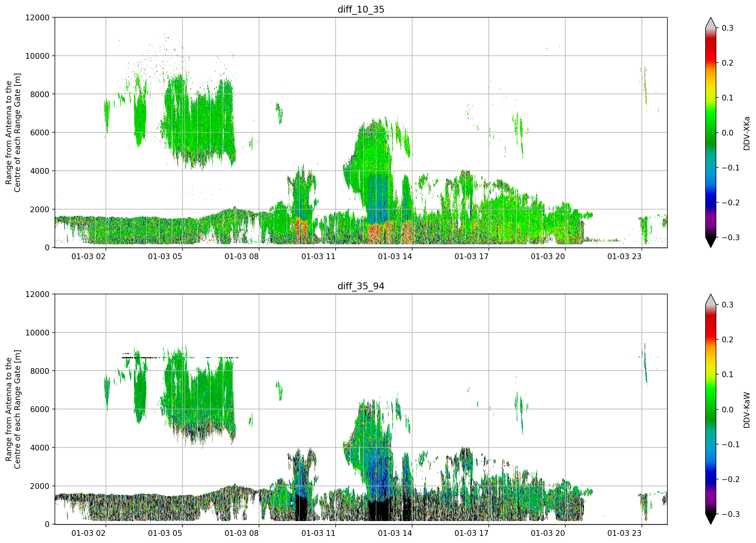This screenshot has width=756, height=543.
Task: Click the 8000 y-tick on diff_35_94
Action: coord(40,371)
